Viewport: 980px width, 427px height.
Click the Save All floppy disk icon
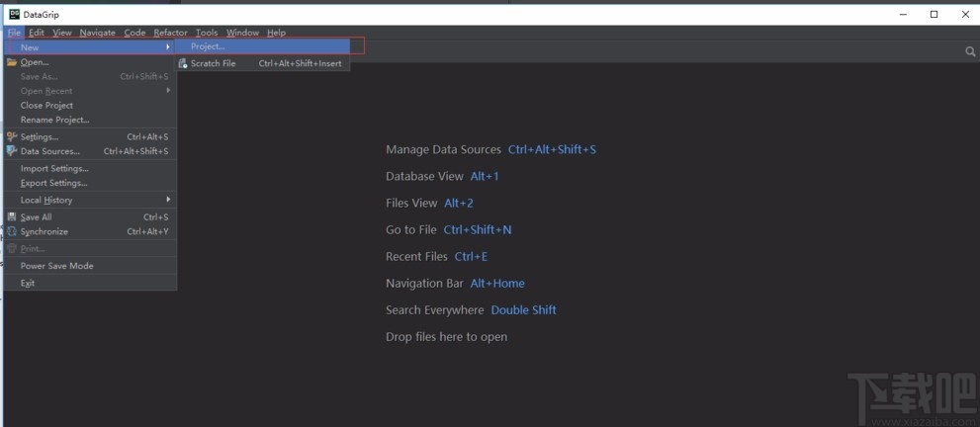pyautogui.click(x=12, y=217)
